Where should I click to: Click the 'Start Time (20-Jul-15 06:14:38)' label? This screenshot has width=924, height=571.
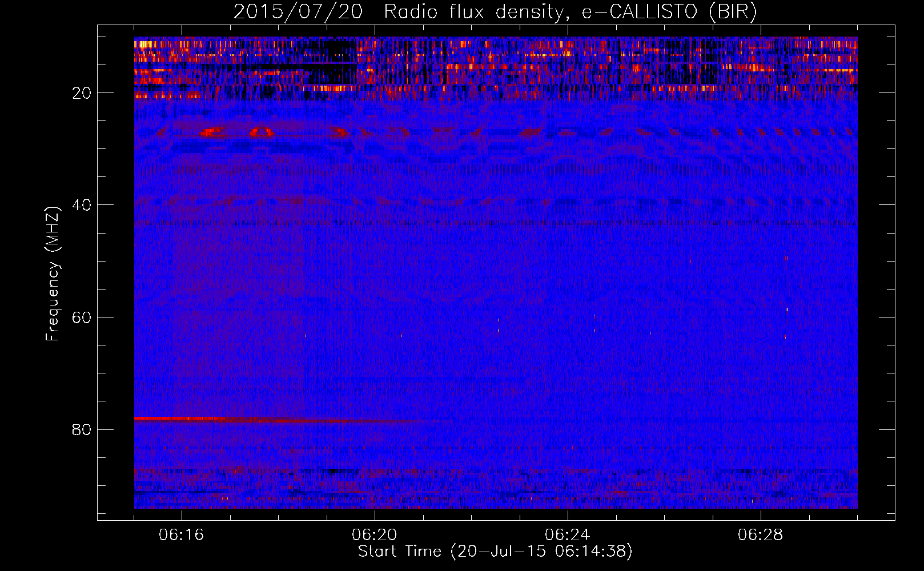click(x=495, y=552)
